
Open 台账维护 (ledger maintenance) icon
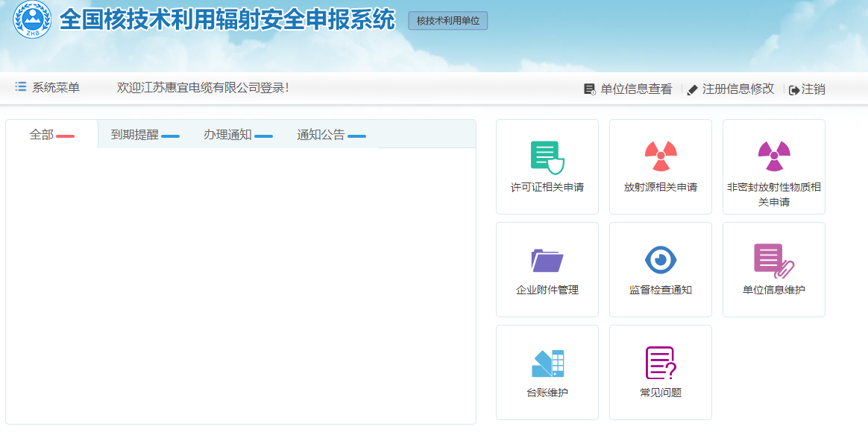click(547, 372)
